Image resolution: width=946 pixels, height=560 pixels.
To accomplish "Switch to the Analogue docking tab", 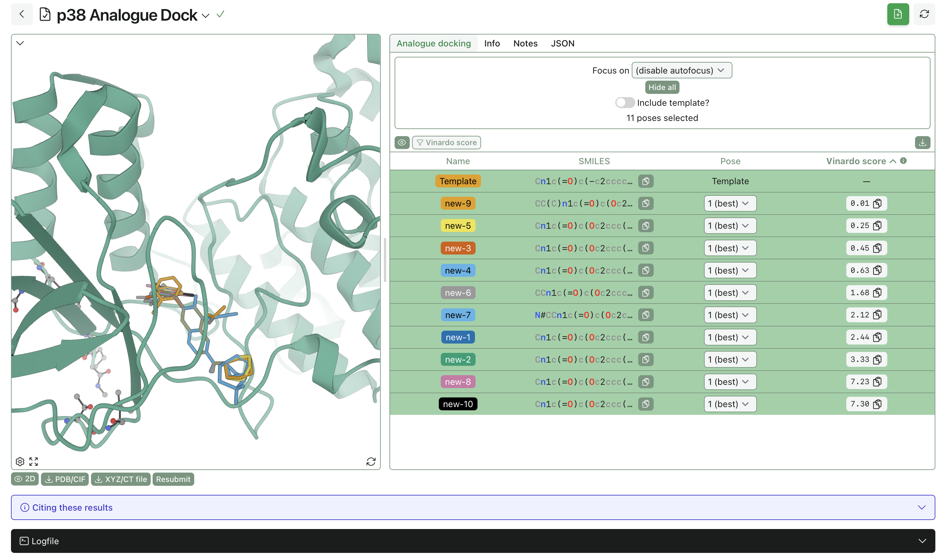I will pyautogui.click(x=434, y=44).
